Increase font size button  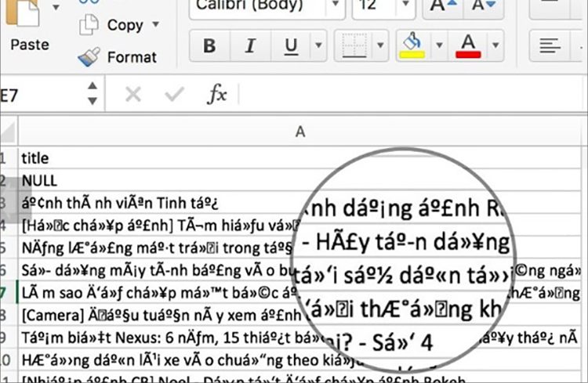(x=443, y=8)
